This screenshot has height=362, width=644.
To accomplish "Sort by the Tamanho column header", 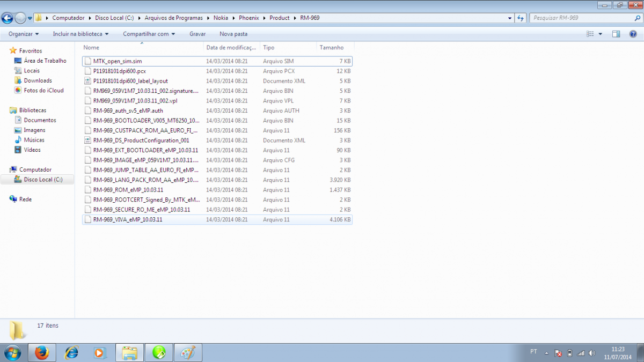I will click(x=335, y=48).
